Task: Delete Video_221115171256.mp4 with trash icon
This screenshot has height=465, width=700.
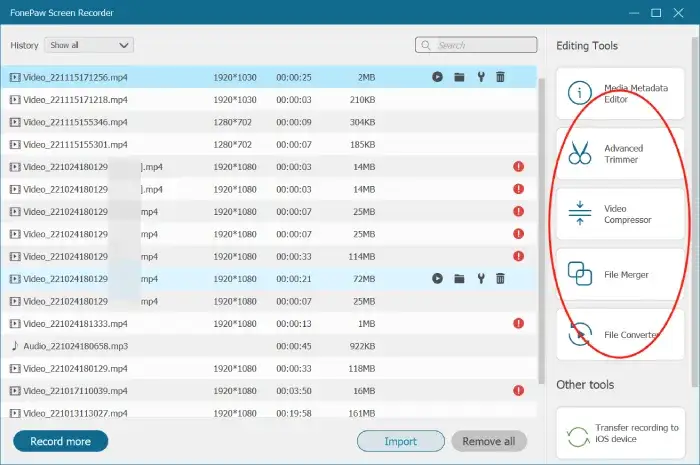Action: [x=500, y=77]
